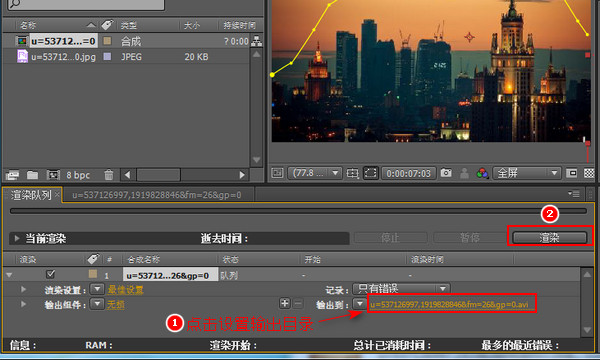Toggle mask visibility button in viewer
The width and height of the screenshot is (600, 360).
pyautogui.click(x=370, y=173)
